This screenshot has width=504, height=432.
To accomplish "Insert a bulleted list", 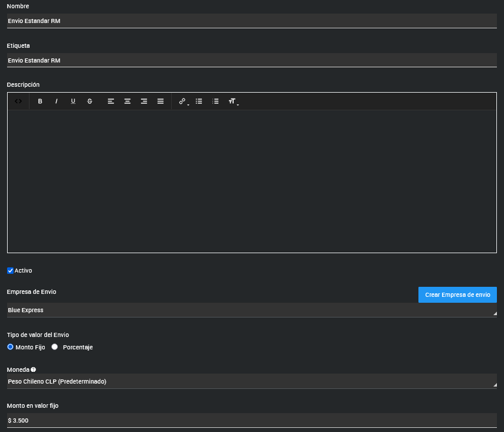I will point(199,101).
